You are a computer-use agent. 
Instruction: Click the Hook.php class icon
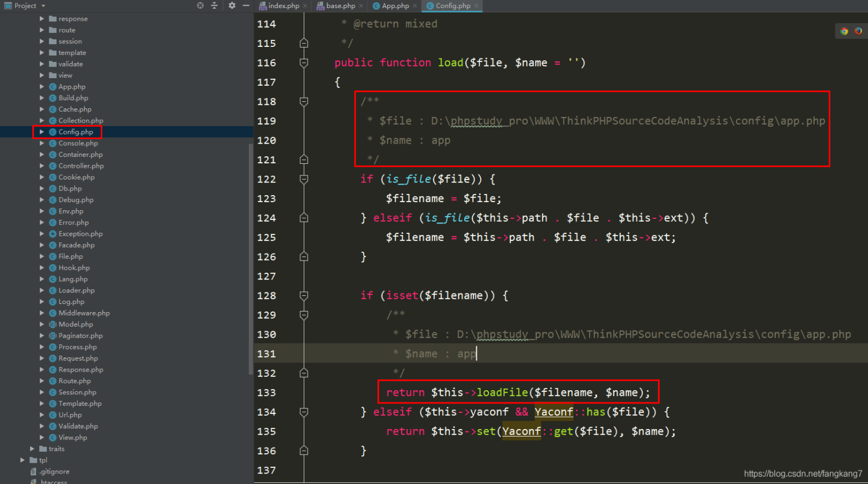pos(53,268)
